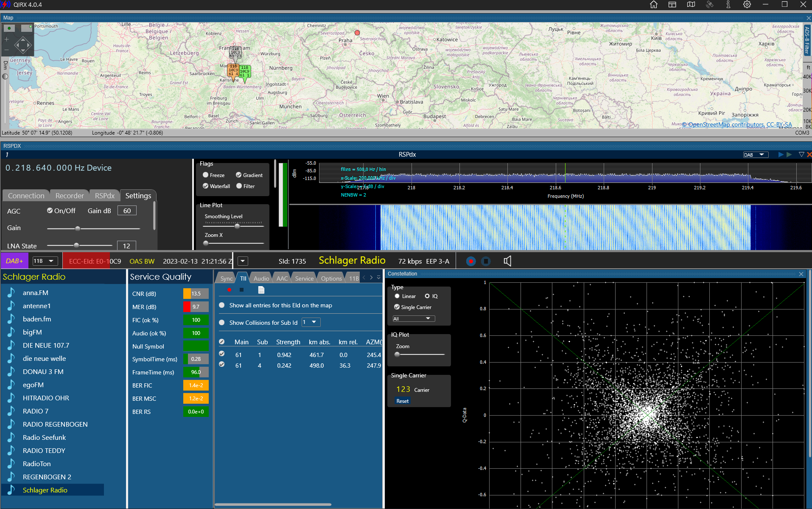Open the 'All' carrier dropdown
812x509 pixels.
point(414,318)
